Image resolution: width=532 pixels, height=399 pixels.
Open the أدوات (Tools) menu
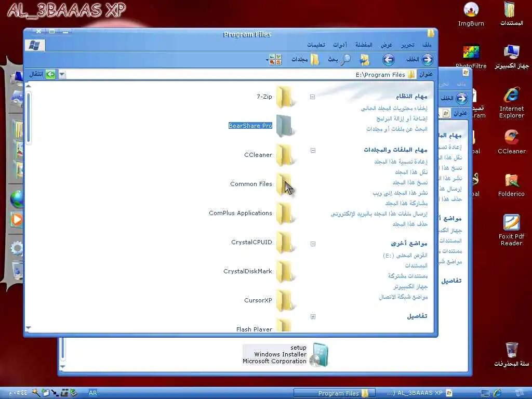tap(340, 45)
